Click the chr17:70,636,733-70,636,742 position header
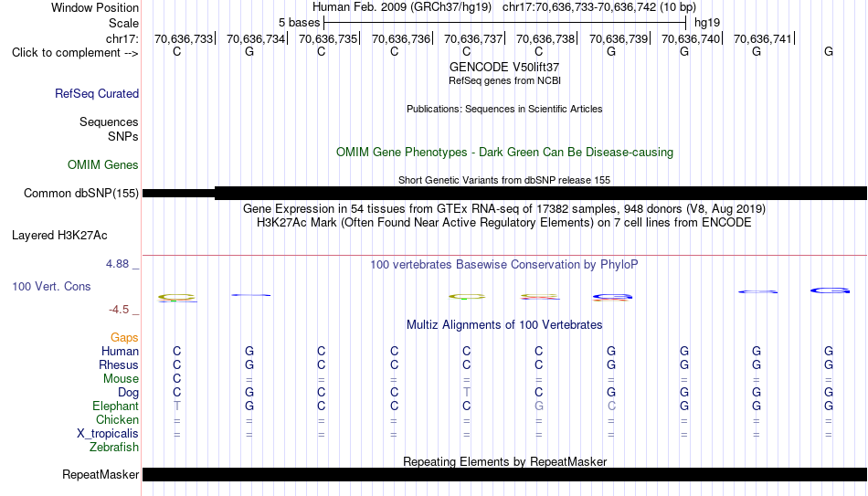The image size is (868, 496). [x=599, y=7]
